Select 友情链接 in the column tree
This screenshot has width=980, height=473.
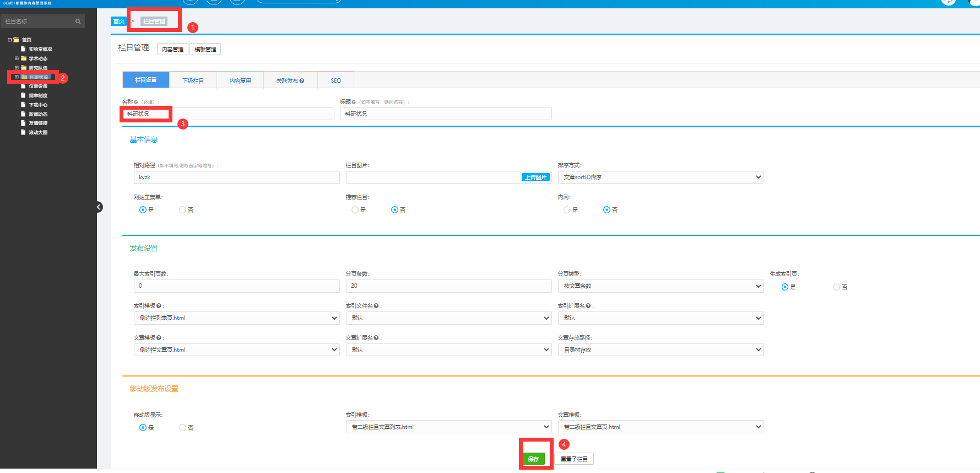(x=38, y=123)
